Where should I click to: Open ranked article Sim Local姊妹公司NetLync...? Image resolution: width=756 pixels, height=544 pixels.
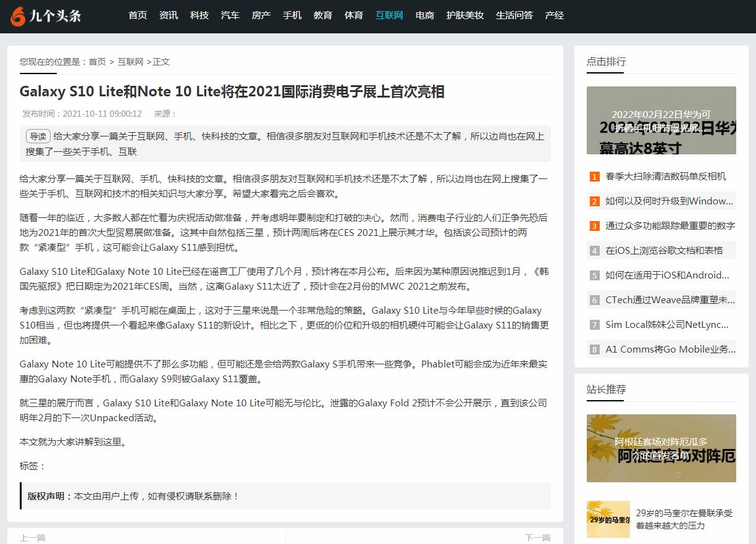coord(667,324)
